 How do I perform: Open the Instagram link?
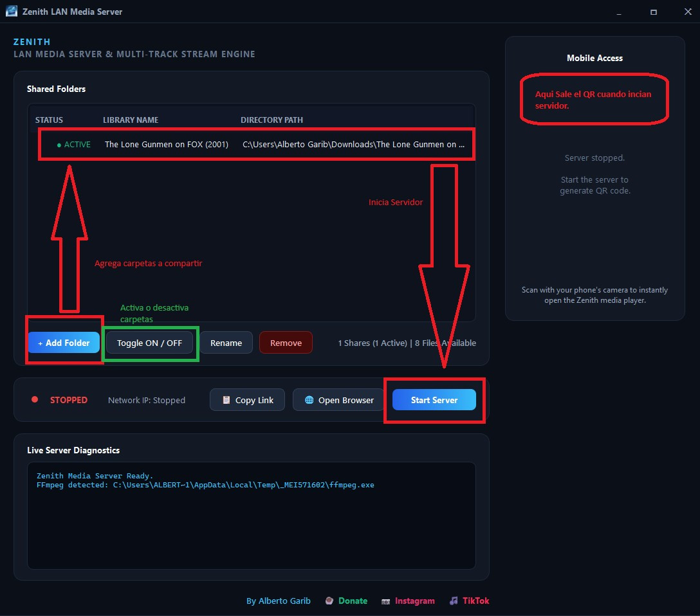[415, 601]
